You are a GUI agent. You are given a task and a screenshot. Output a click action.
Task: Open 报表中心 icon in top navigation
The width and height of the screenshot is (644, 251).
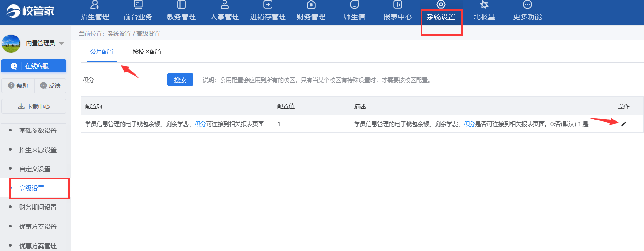pos(397,5)
